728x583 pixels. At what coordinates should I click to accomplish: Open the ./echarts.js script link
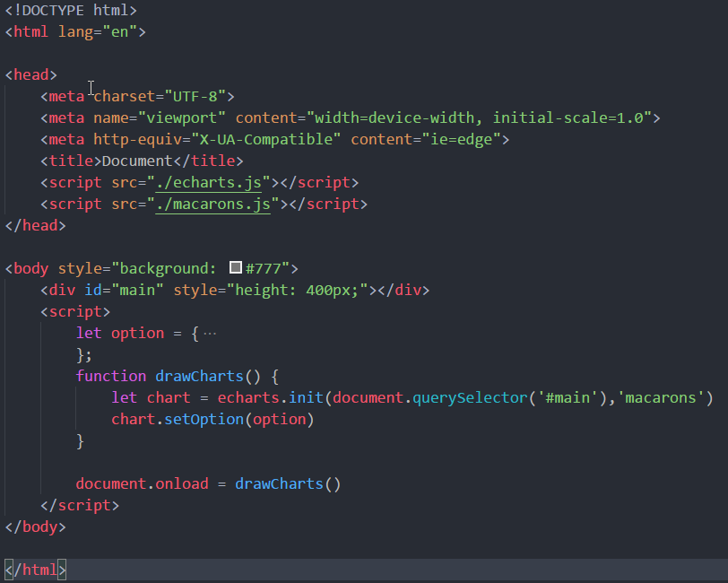pos(209,183)
